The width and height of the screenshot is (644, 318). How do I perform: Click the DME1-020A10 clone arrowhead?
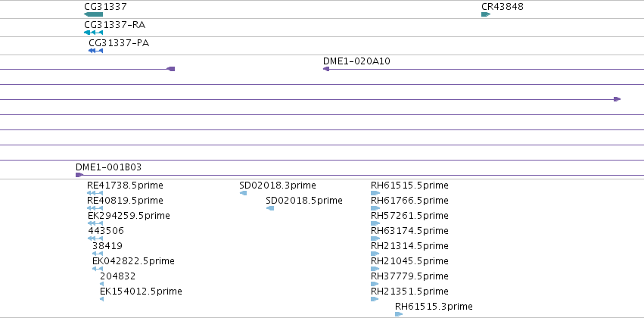pyautogui.click(x=326, y=69)
